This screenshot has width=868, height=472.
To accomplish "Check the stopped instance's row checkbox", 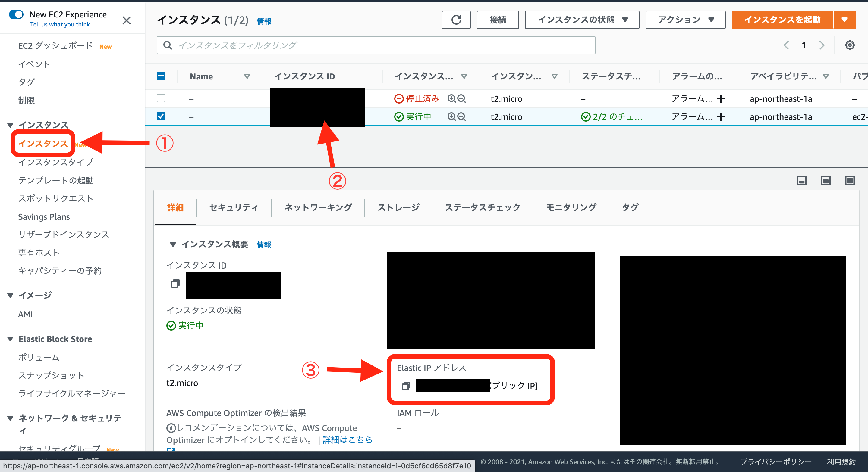I will pyautogui.click(x=161, y=98).
